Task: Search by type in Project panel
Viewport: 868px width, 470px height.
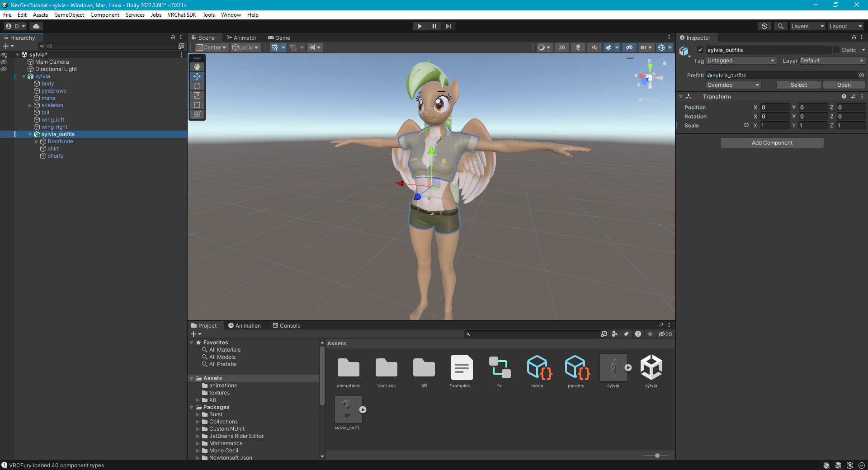Action: (615, 334)
